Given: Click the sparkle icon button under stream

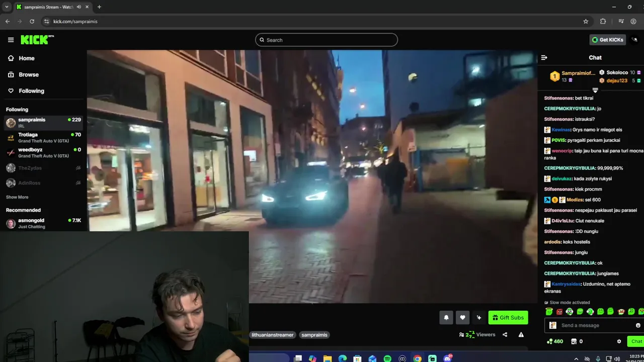Looking at the screenshot, I should point(479,317).
